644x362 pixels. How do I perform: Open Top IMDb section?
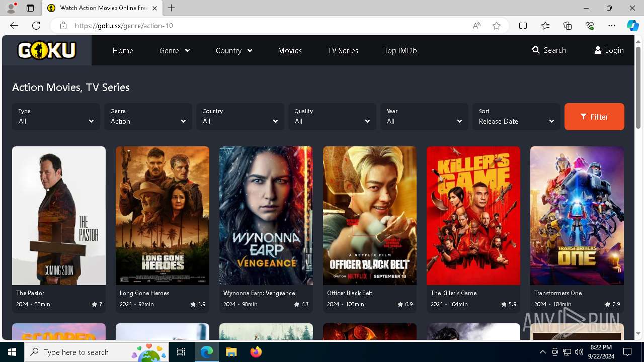pyautogui.click(x=400, y=50)
